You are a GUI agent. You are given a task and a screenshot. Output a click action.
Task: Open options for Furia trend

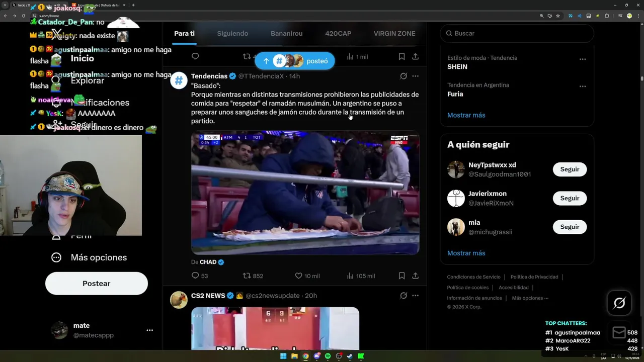582,86
